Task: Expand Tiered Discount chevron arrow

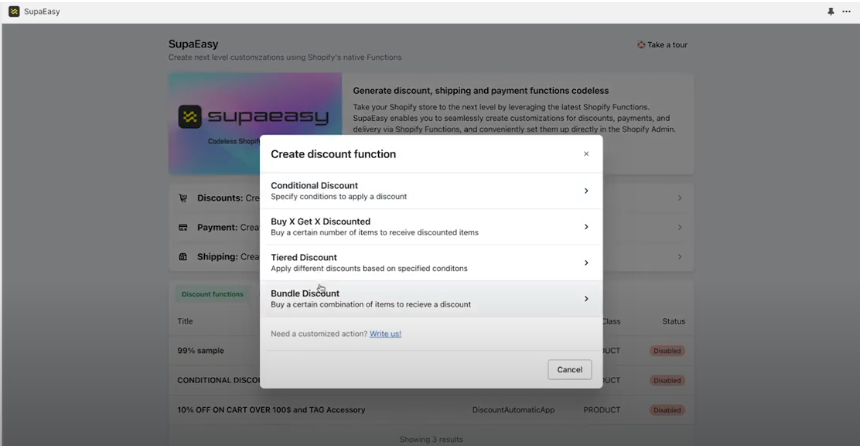Action: click(586, 263)
